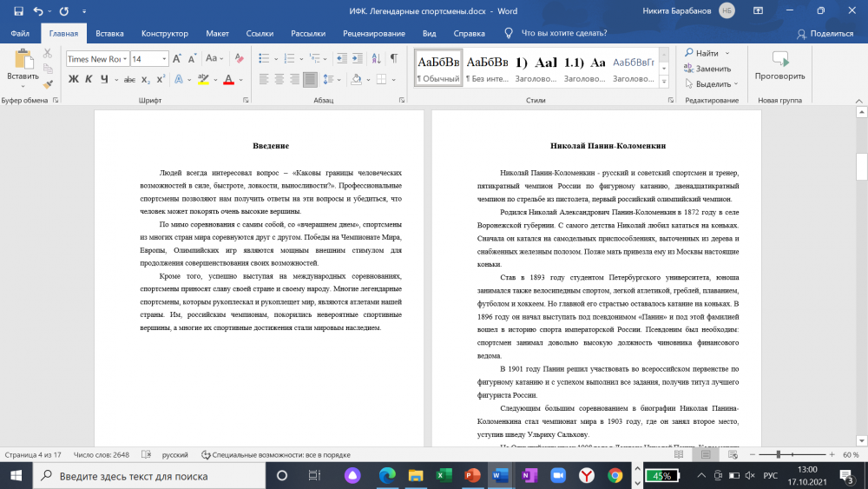Click the spelling check icon in status bar
Image resolution: width=868 pixels, height=489 pixels.
(x=146, y=454)
